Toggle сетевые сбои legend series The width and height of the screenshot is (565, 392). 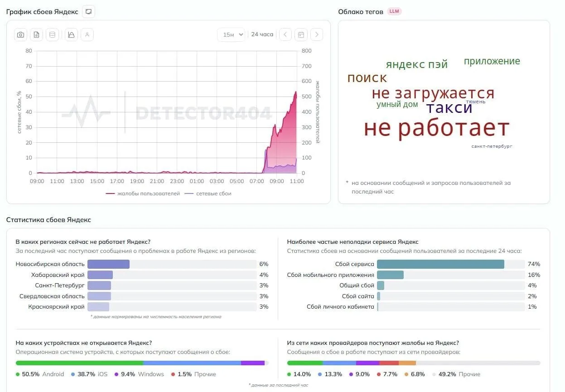[x=208, y=194]
